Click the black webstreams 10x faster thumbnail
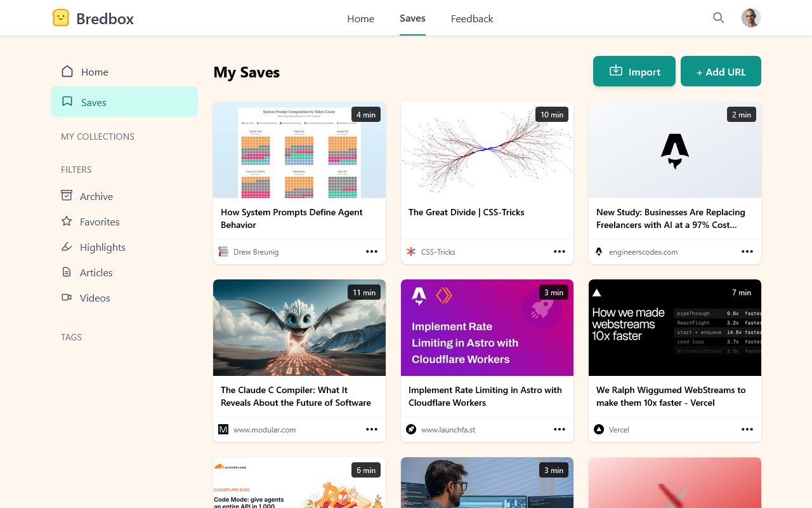This screenshot has width=812, height=508. pos(675,328)
